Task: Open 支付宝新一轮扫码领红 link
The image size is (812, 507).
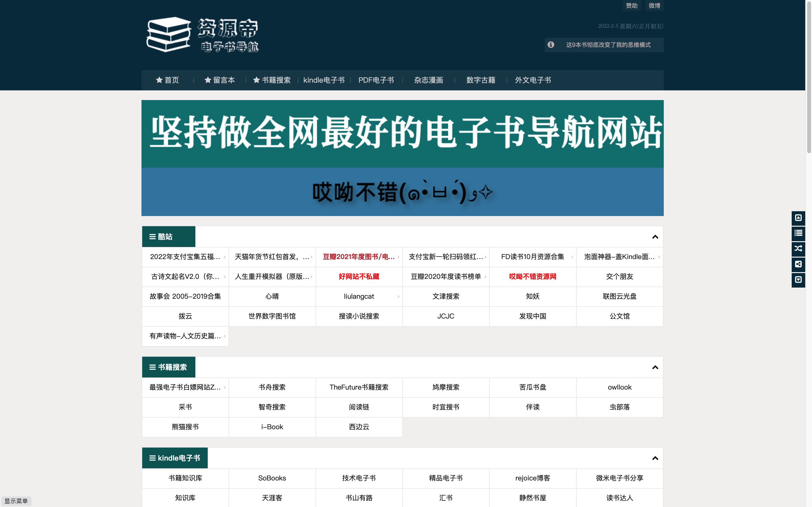Action: tap(446, 257)
